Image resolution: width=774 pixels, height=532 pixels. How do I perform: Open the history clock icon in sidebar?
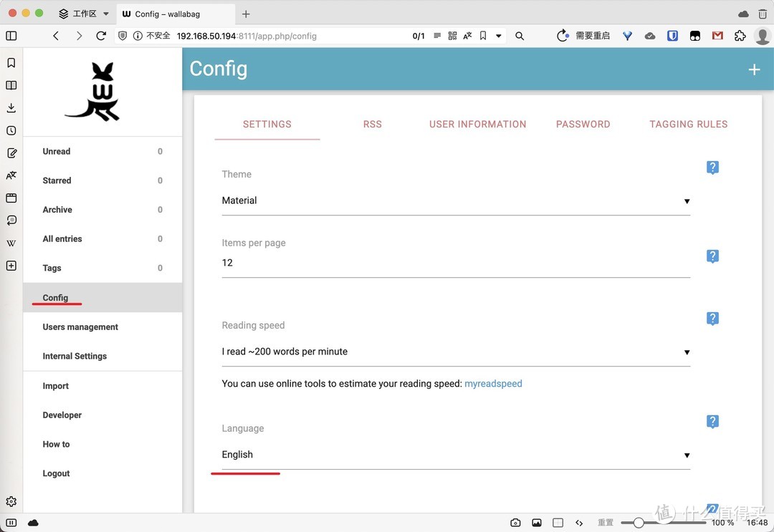coord(11,130)
